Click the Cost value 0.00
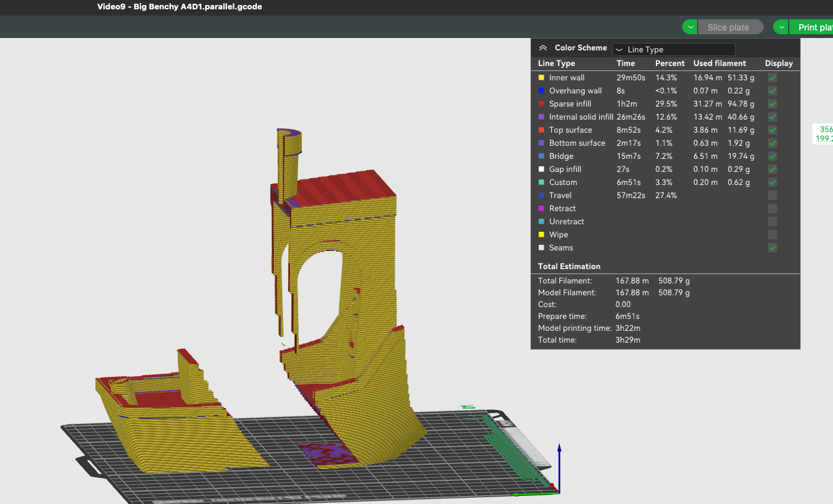 (x=623, y=305)
